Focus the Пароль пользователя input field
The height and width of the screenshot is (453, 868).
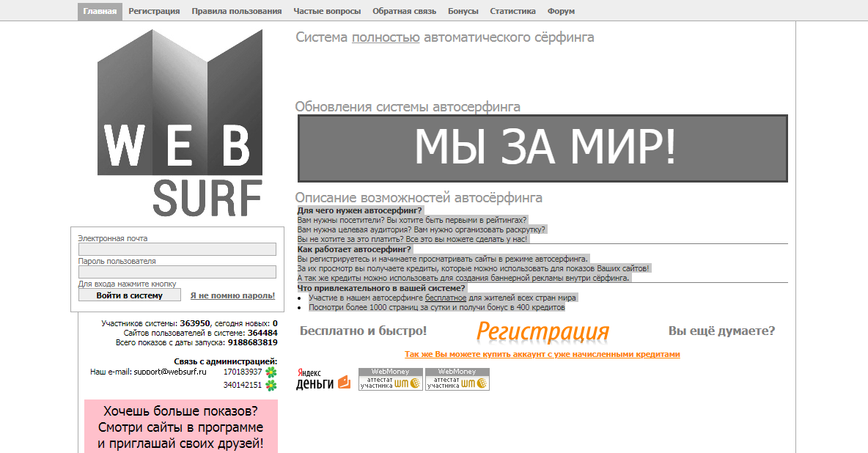click(177, 272)
